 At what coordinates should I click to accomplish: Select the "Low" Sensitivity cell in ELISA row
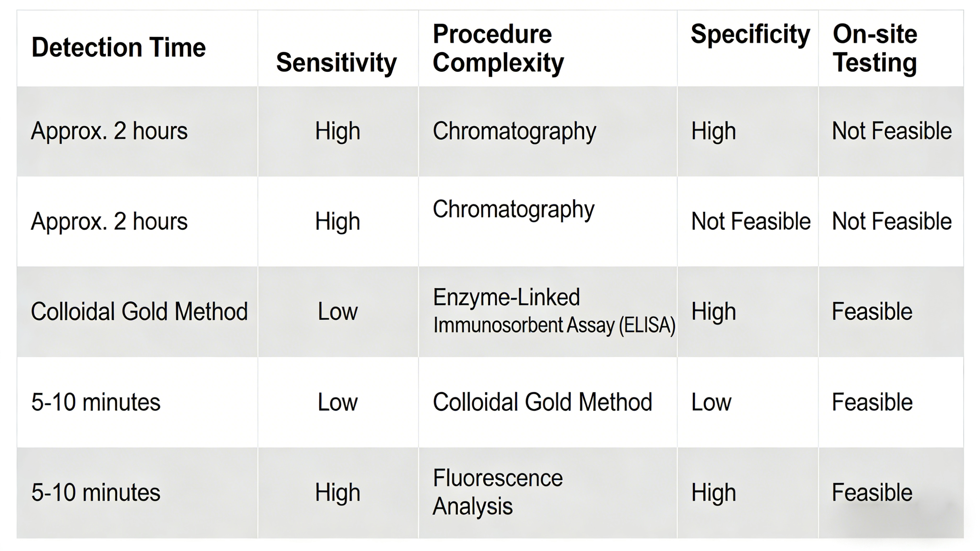click(x=337, y=312)
